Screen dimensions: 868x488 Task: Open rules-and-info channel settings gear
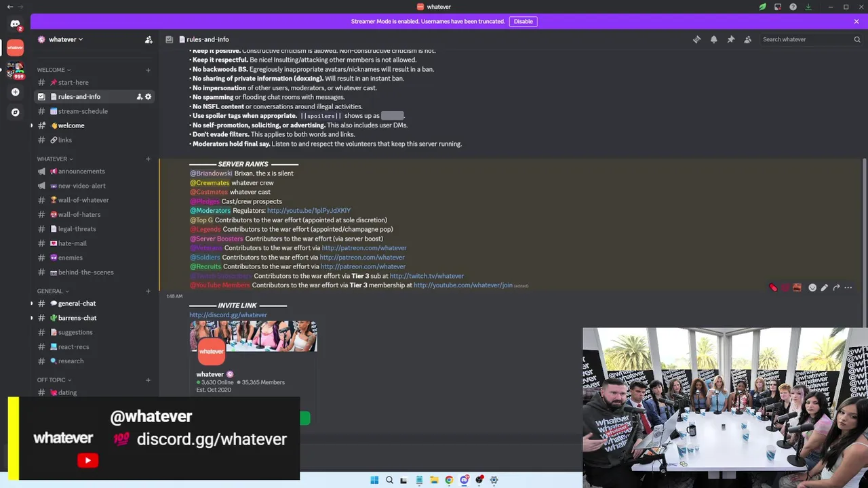tap(148, 97)
